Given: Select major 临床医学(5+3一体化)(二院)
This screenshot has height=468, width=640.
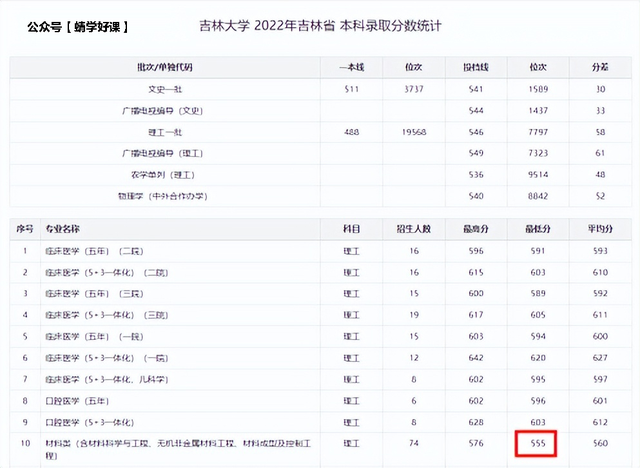Looking at the screenshot, I should [x=107, y=273].
